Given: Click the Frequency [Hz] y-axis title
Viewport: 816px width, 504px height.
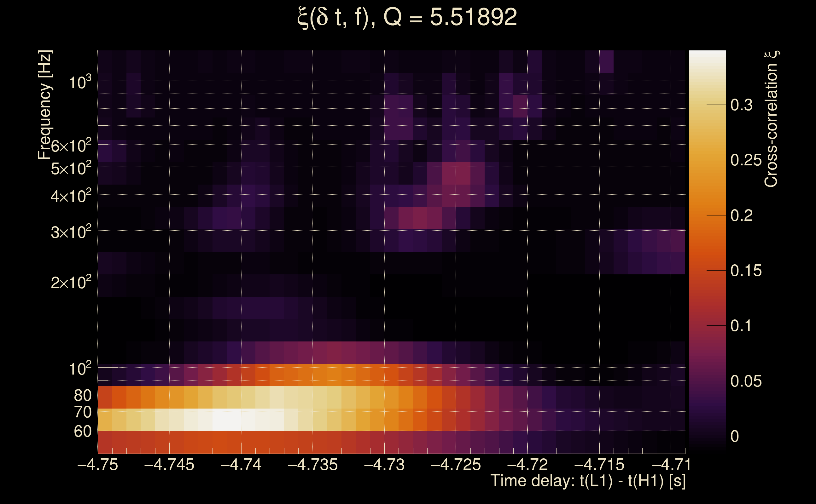Looking at the screenshot, I should point(45,105).
